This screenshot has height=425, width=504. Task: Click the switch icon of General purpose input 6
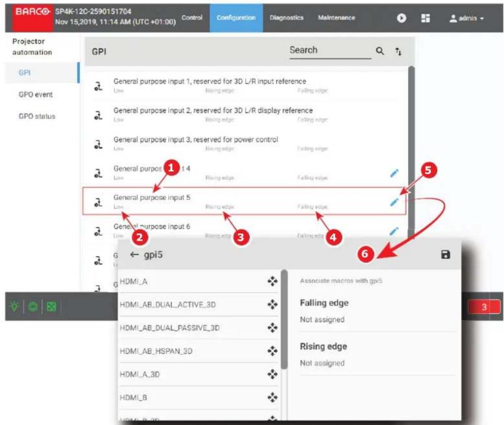pos(98,231)
